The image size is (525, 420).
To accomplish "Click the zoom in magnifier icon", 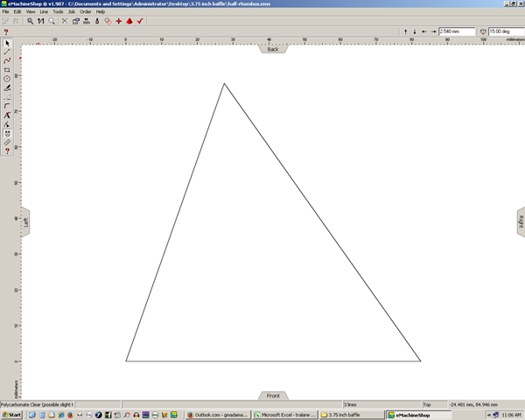I will click(x=30, y=21).
